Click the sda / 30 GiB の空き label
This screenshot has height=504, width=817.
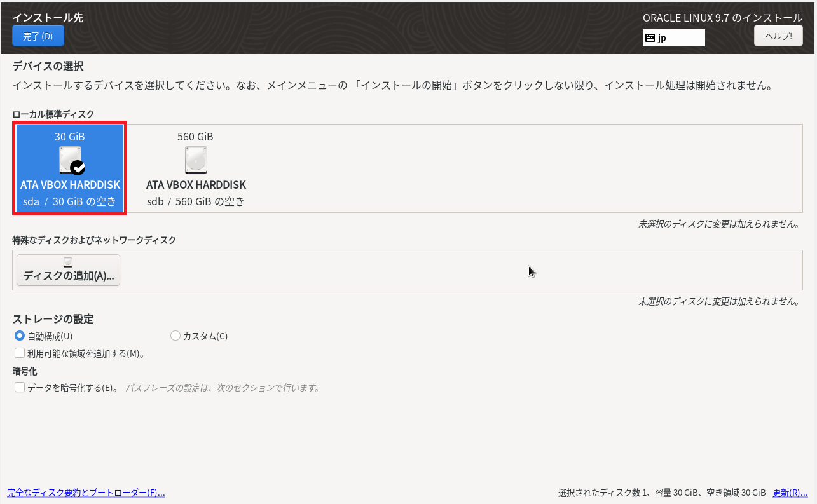(x=70, y=202)
